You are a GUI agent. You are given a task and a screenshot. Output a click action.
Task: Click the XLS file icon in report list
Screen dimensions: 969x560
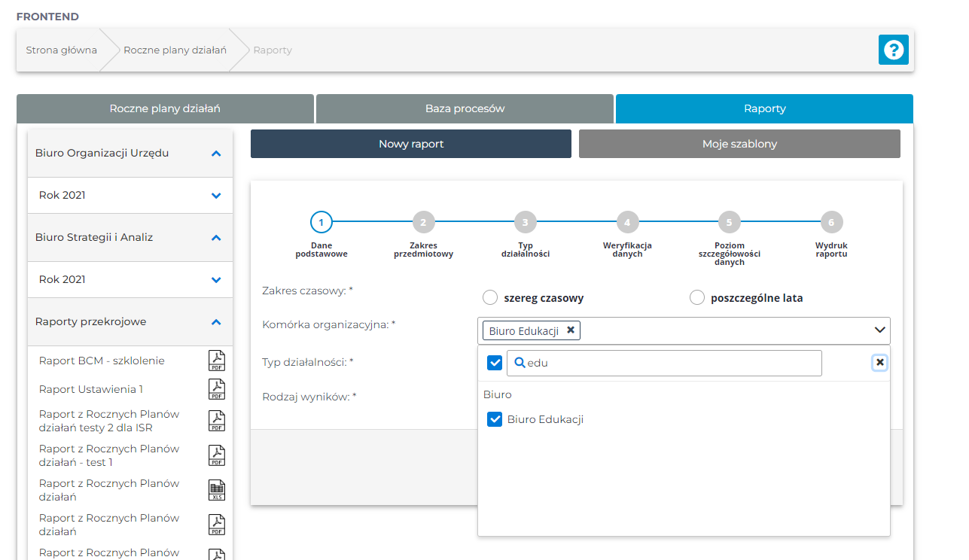click(x=217, y=490)
